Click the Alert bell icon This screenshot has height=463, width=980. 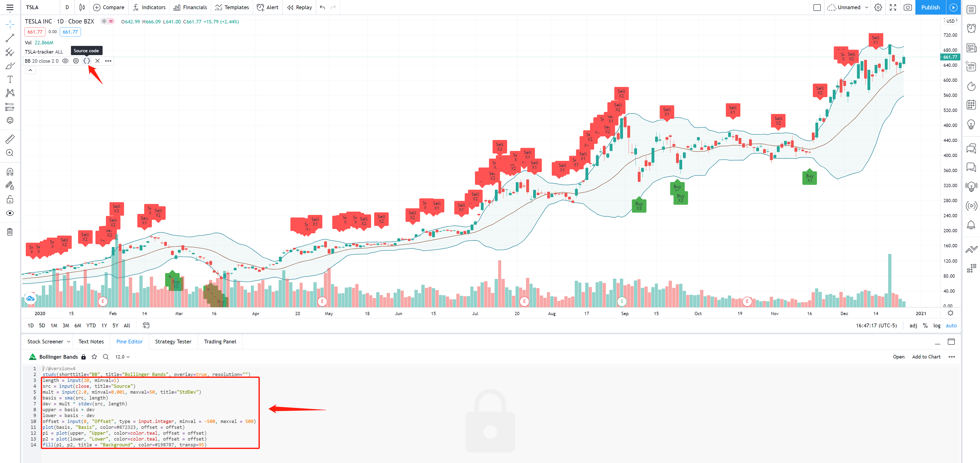pyautogui.click(x=259, y=7)
